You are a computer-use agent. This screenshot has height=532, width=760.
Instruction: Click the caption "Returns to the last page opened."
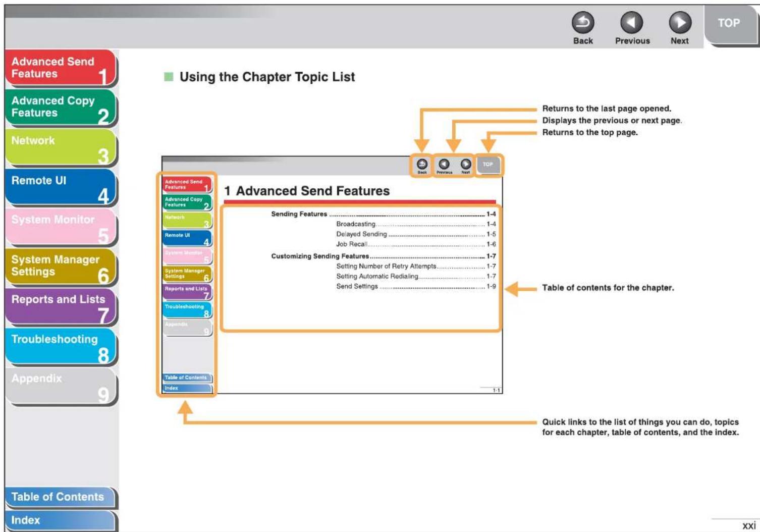tap(607, 109)
